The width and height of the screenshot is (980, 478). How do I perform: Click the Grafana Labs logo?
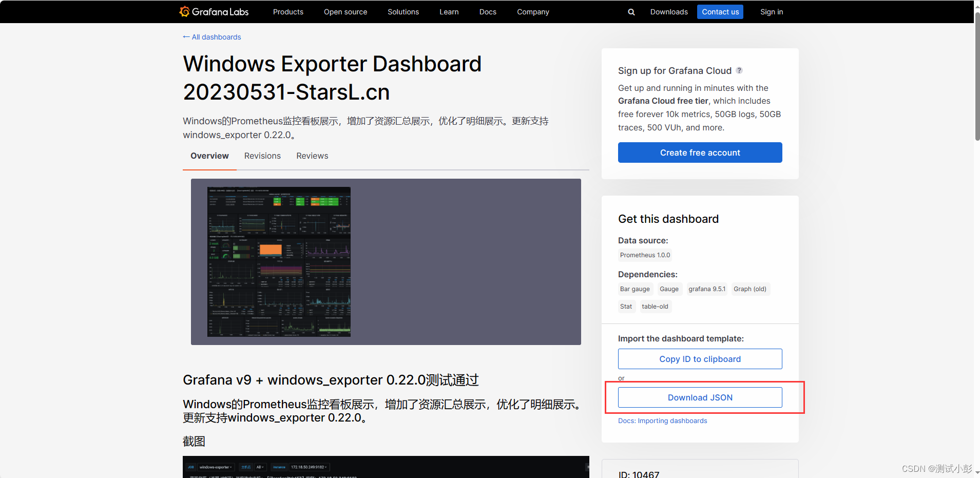214,11
